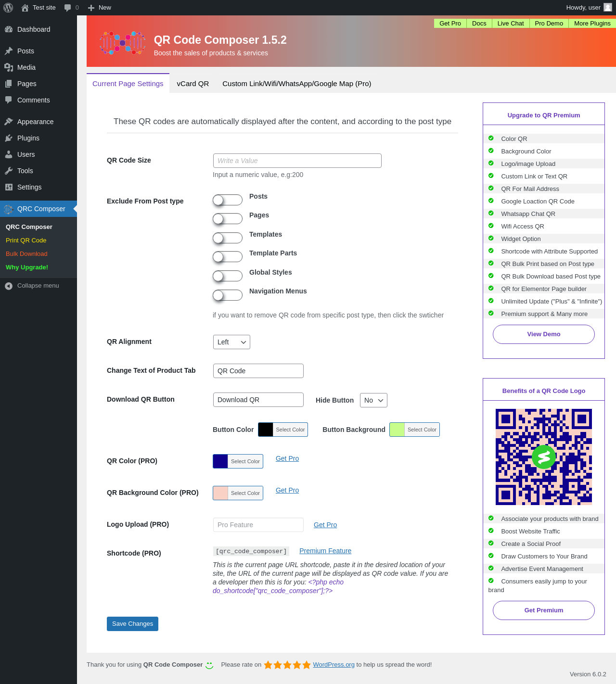Focus the QR Code Size input field
This screenshot has width=616, height=684.
[297, 161]
